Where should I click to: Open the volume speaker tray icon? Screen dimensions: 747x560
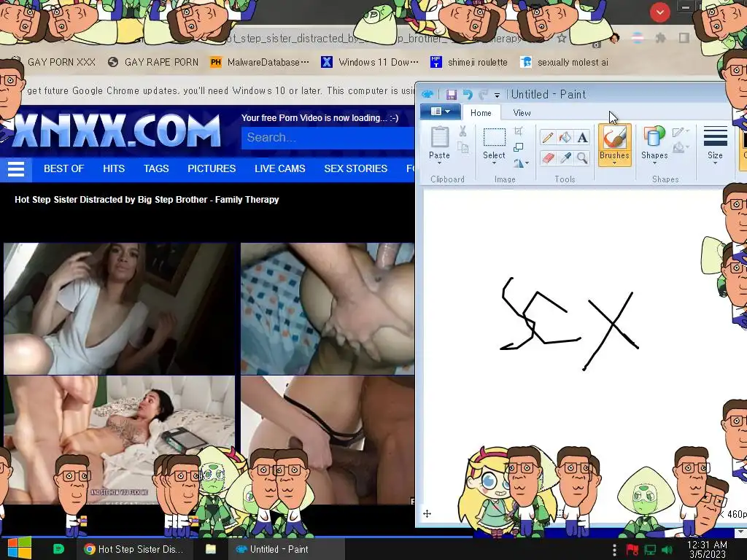click(667, 550)
